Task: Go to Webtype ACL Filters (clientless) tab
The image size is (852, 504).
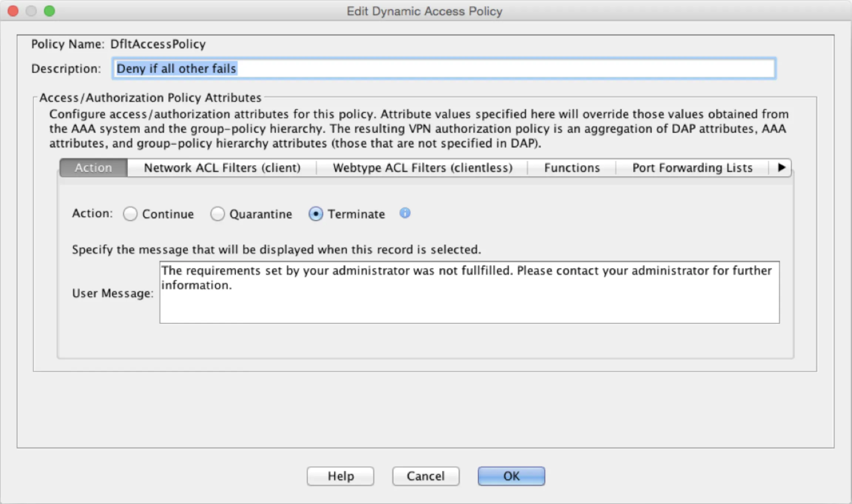Action: (x=422, y=168)
